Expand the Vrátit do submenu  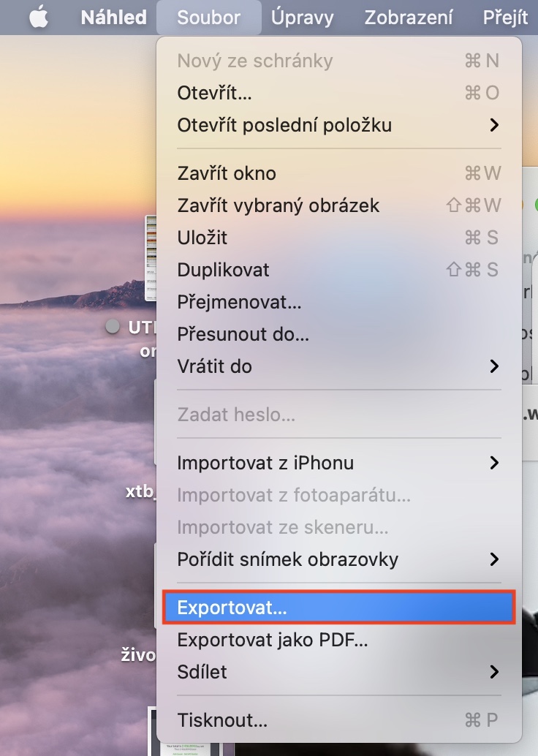[x=215, y=366]
